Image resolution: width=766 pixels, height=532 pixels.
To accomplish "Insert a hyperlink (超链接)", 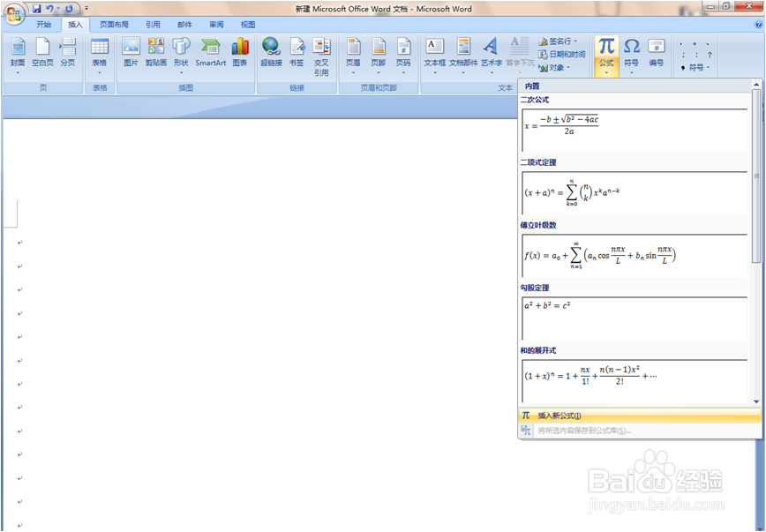I will click(271, 52).
